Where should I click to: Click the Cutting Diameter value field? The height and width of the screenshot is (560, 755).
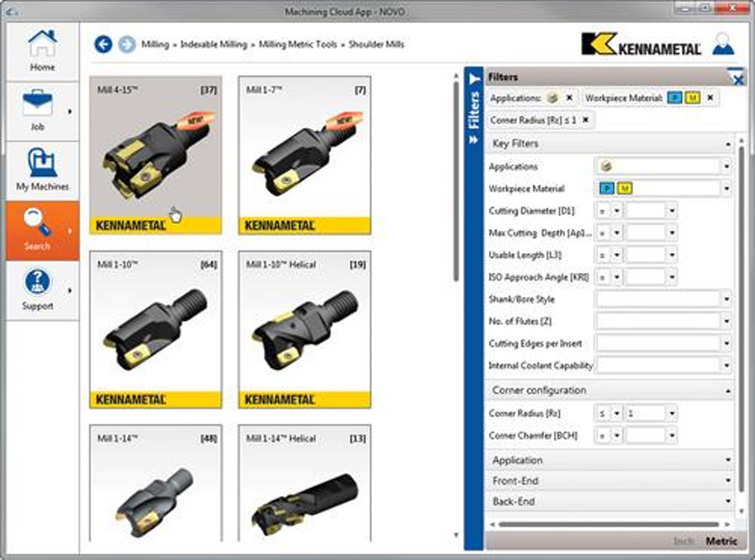click(646, 211)
